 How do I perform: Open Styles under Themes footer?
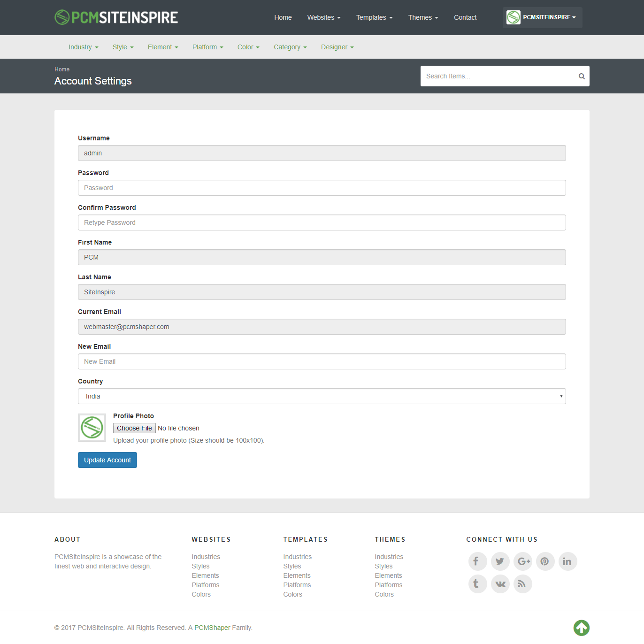[383, 566]
